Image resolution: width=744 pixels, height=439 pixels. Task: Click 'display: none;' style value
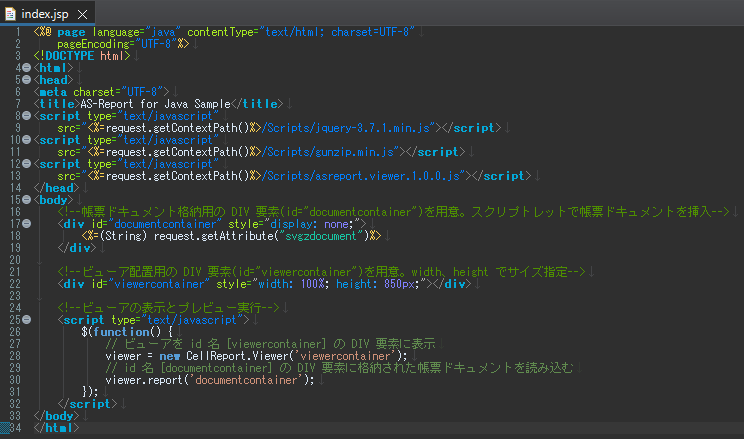[312, 224]
